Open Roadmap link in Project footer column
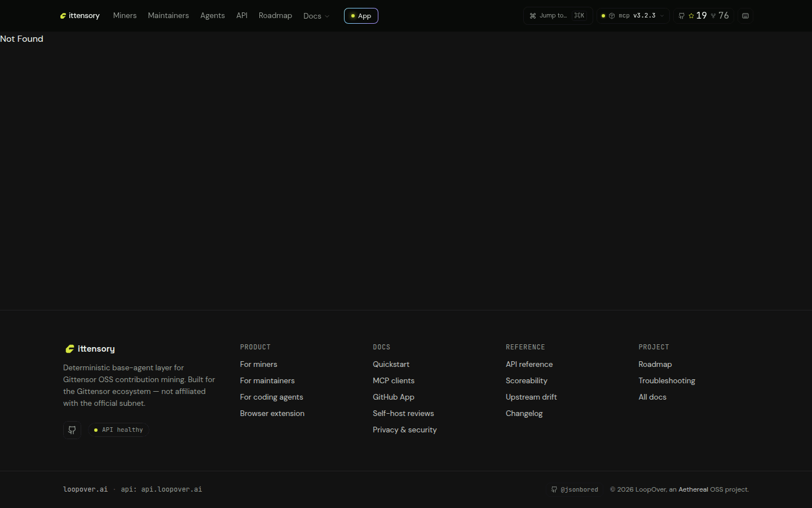812x508 pixels. (655, 365)
